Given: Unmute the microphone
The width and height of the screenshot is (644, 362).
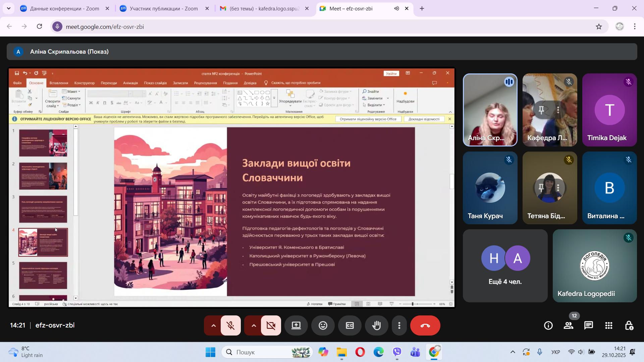Looking at the screenshot, I should point(231,325).
